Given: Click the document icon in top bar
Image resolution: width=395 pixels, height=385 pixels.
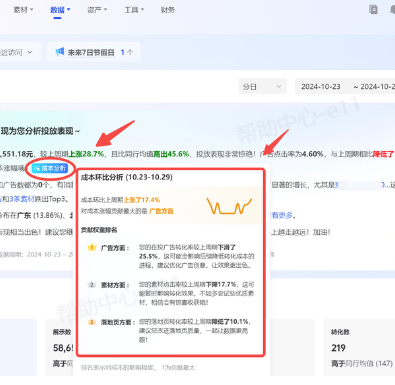Looking at the screenshot, I should pos(374,9).
